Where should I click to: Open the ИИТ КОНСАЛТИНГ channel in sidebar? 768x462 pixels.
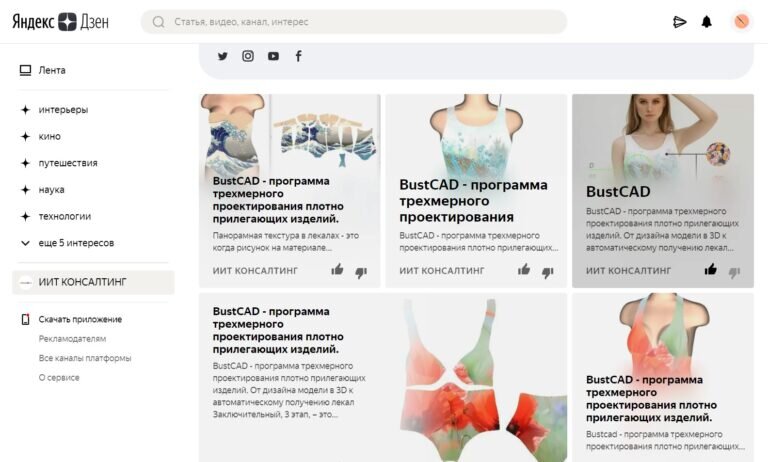coord(93,282)
